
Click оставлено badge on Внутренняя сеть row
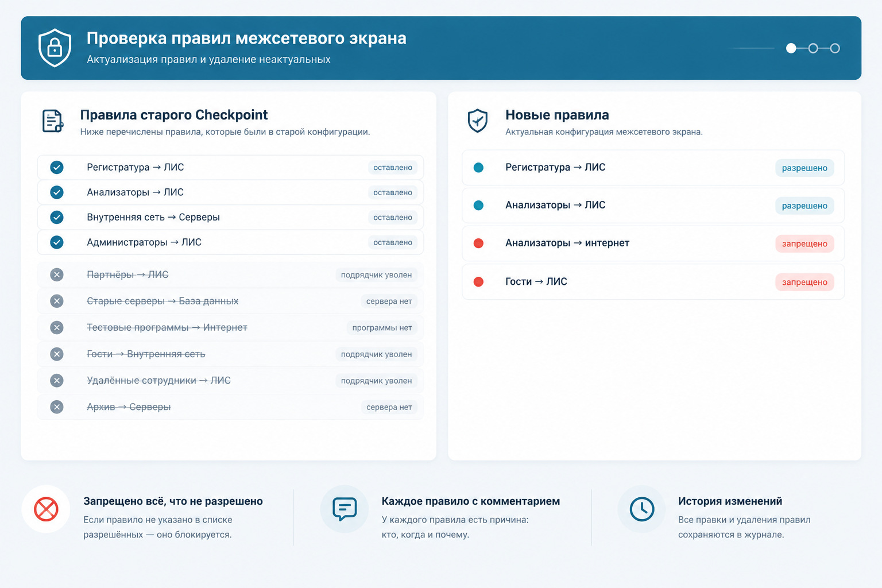point(393,217)
